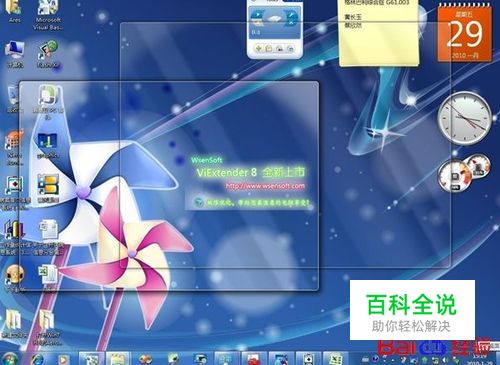Open the red-icon taskbar button
This screenshot has width=500, height=365.
coord(254,359)
